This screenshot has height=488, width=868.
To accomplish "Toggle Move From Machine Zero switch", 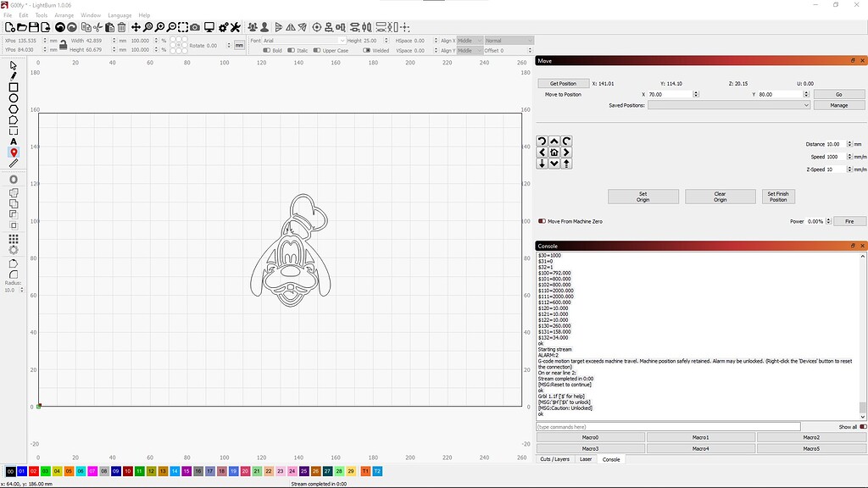I will tap(542, 221).
